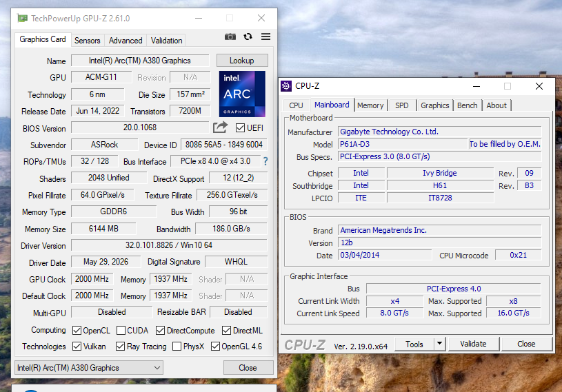Click the Southbridge value H61
Screen dimensions: 562x392
440,185
